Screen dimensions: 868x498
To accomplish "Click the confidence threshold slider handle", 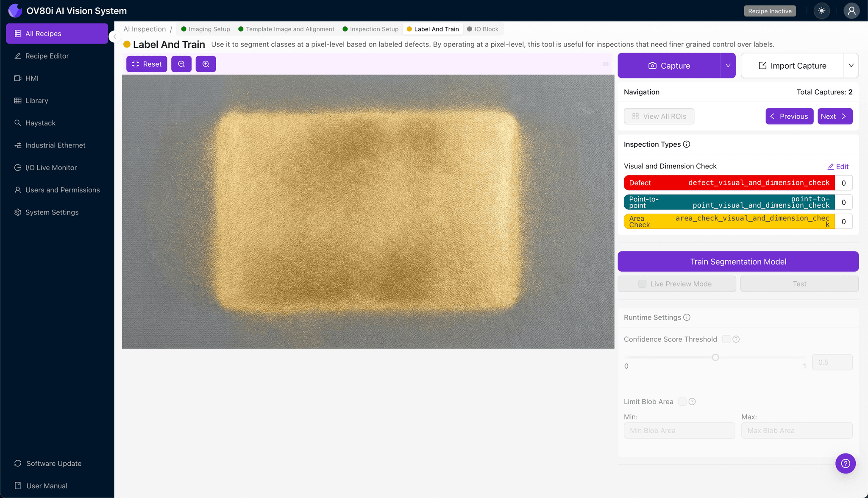I will 715,358.
